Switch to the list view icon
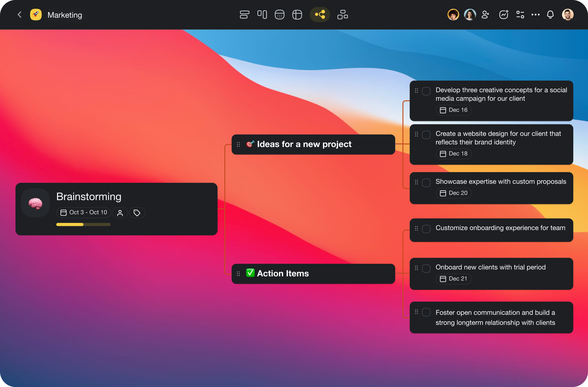This screenshot has height=387, width=588. (244, 15)
